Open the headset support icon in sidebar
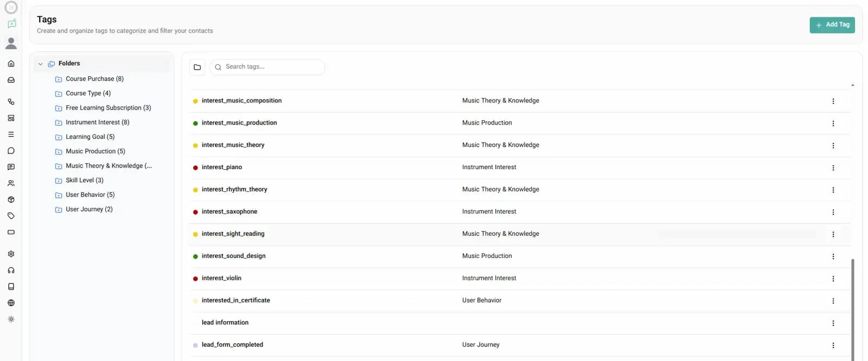 pyautogui.click(x=11, y=270)
